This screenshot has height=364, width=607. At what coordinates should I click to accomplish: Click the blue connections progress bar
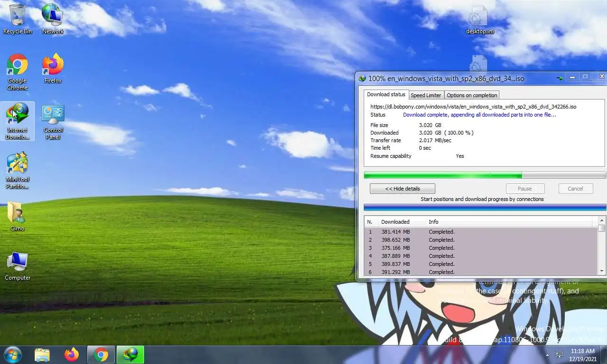(485, 207)
